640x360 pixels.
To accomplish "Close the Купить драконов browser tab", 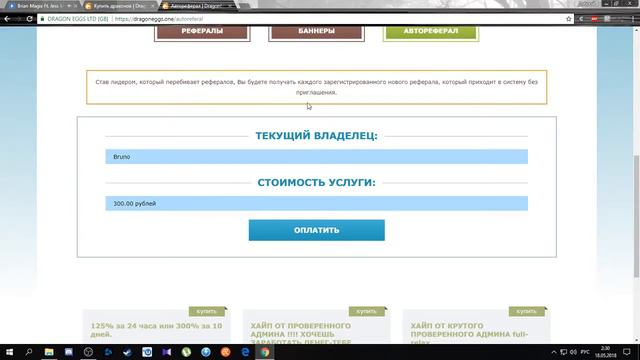I will click(x=152, y=6).
